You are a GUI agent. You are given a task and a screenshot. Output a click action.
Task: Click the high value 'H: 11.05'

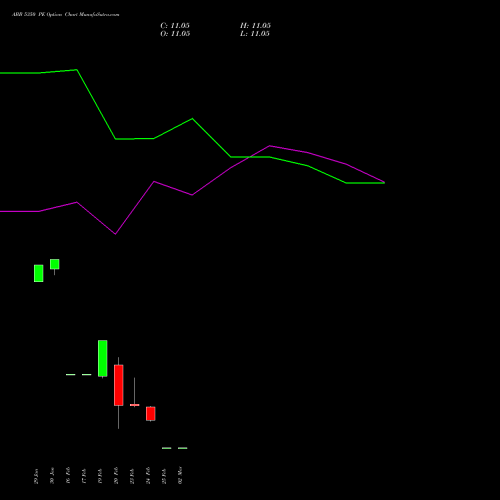255,26
